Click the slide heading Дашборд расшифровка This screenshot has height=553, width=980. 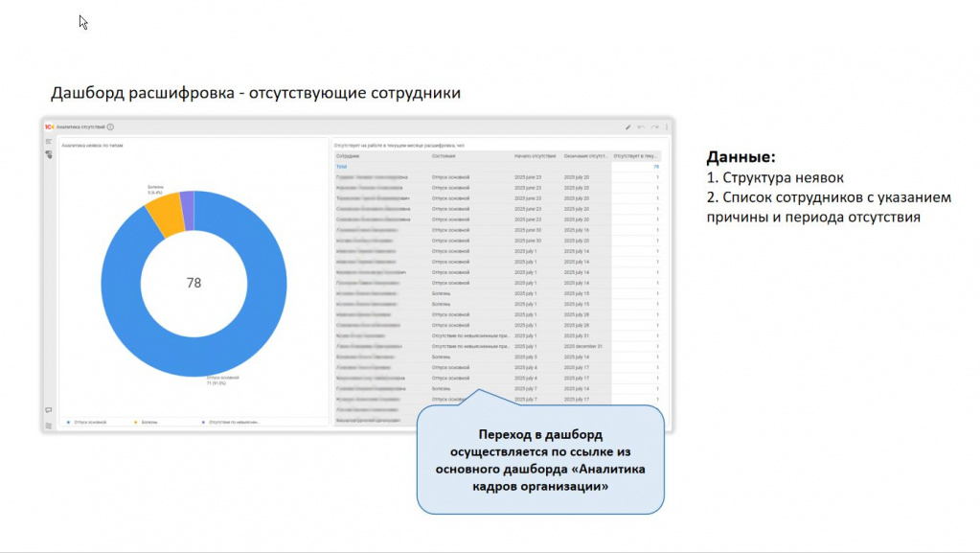pyautogui.click(x=256, y=93)
